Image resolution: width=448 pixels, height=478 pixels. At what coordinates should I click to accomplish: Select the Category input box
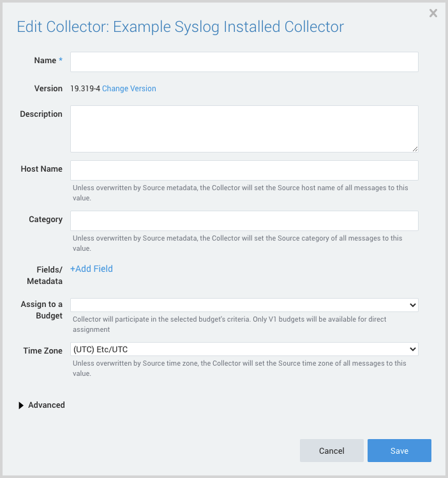(x=244, y=221)
